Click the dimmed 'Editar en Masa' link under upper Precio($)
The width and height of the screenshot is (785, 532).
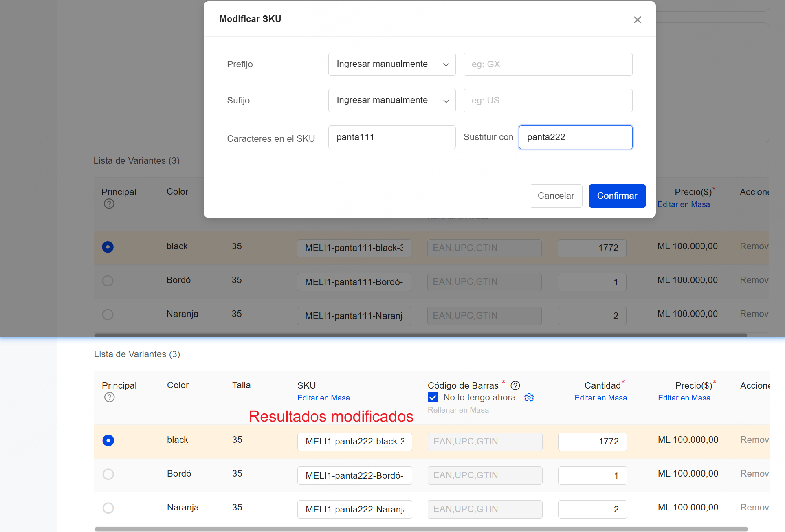(x=684, y=204)
